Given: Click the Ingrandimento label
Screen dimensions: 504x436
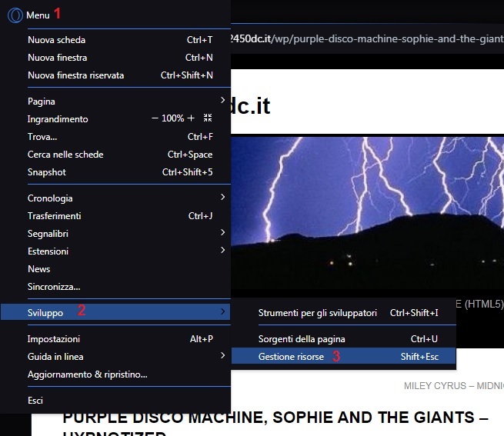Looking at the screenshot, I should click(58, 119).
